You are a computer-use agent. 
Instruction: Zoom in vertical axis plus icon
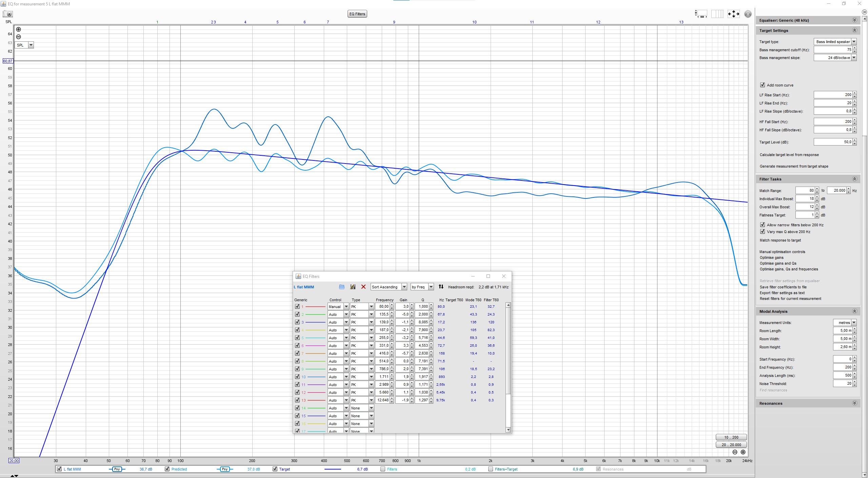coord(19,30)
